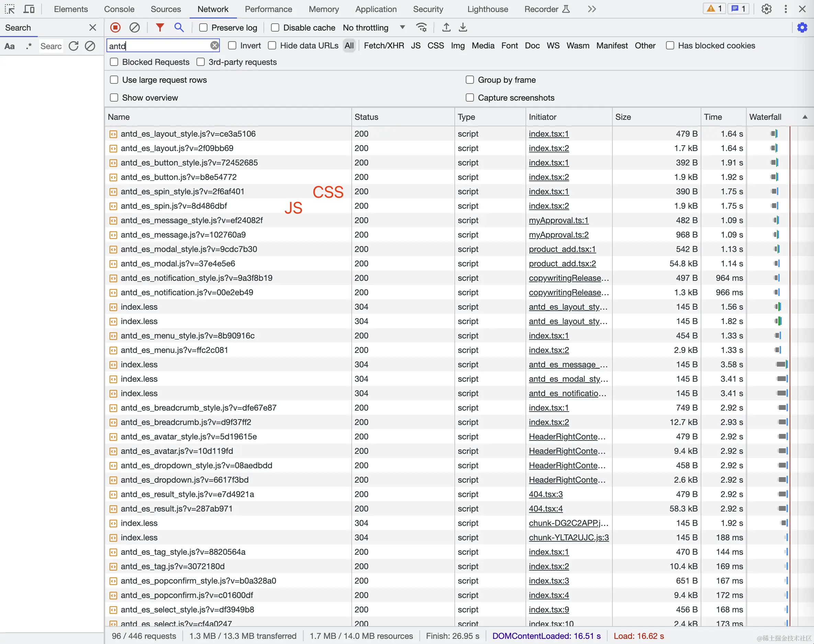Open network conditions wifi icon
Viewport: 814px width, 644px height.
pos(421,27)
